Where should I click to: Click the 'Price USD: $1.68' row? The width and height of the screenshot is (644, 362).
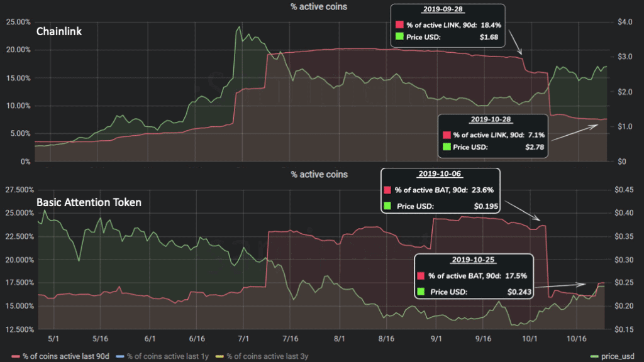(x=447, y=37)
